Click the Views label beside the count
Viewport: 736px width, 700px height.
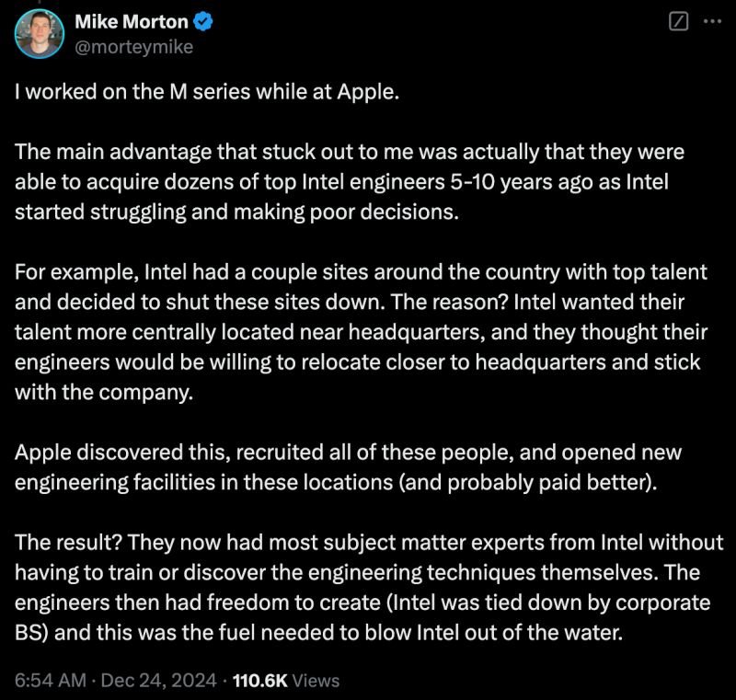316,681
